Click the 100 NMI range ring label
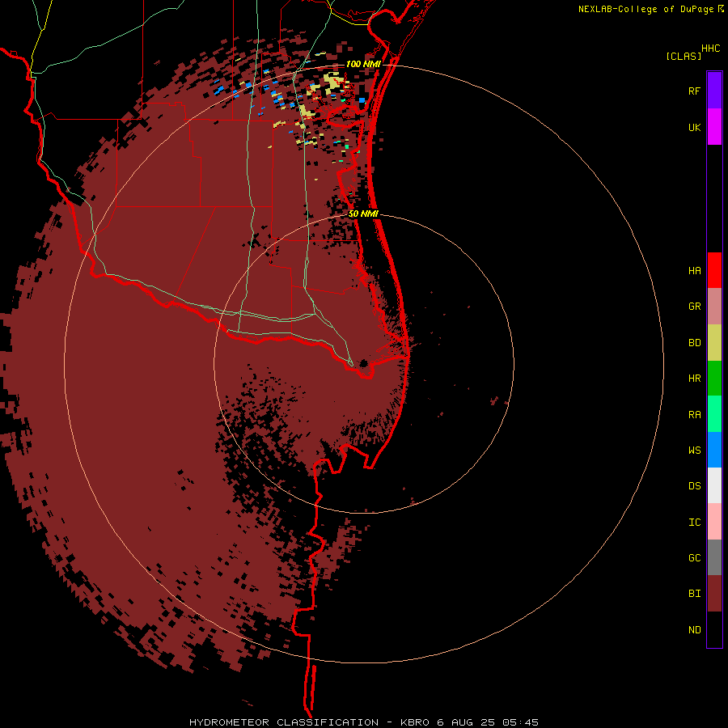The image size is (728, 728). (363, 64)
